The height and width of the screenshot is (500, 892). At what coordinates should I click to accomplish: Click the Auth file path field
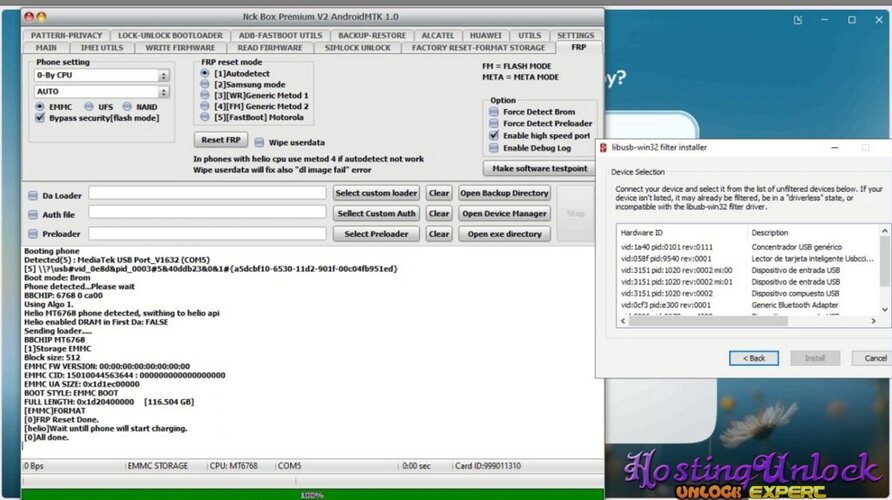pyautogui.click(x=207, y=212)
